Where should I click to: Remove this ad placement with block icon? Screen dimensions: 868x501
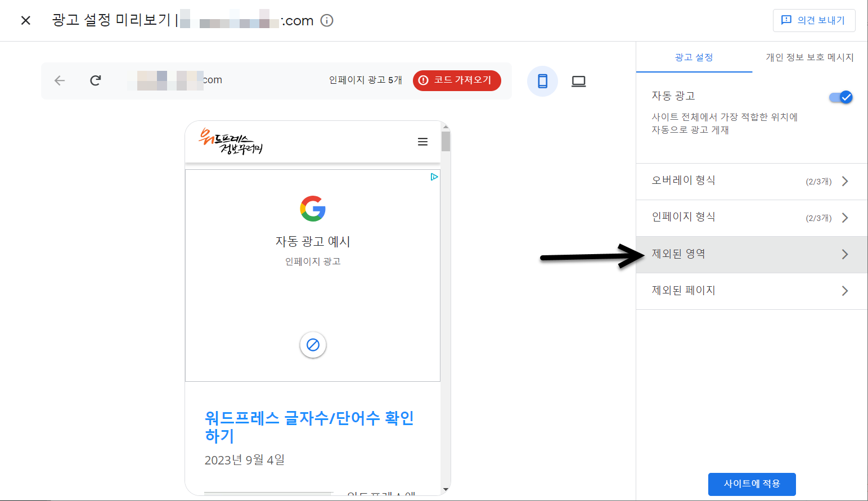313,345
